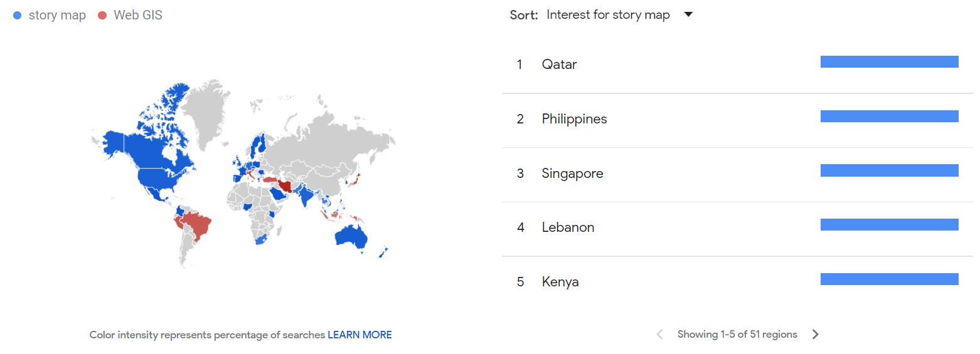Select Qatar in the region list
Screen dimensions: 980x354
click(x=559, y=65)
